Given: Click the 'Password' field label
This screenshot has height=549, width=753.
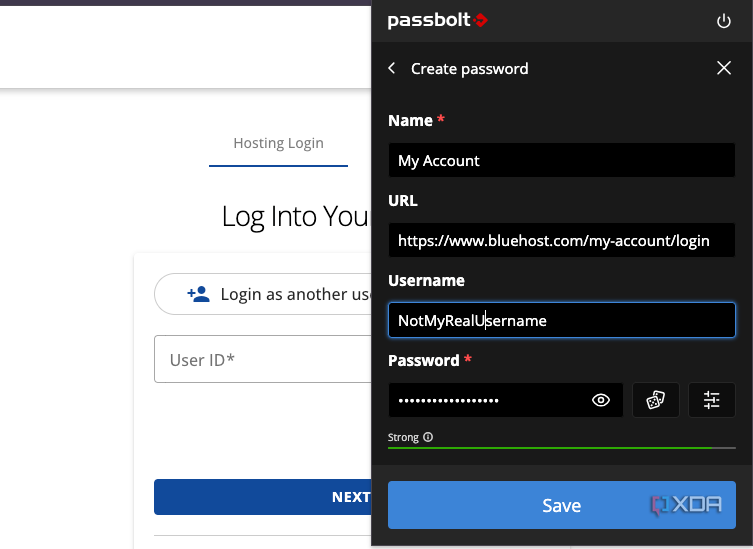Looking at the screenshot, I should point(424,361).
